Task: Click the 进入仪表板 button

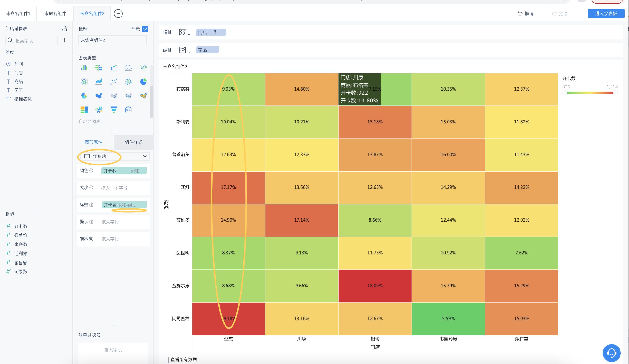Action: tap(606, 13)
